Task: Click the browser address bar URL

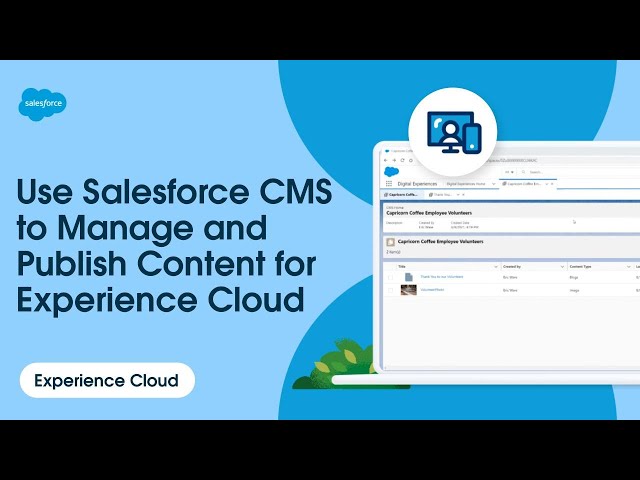Action: tap(513, 160)
